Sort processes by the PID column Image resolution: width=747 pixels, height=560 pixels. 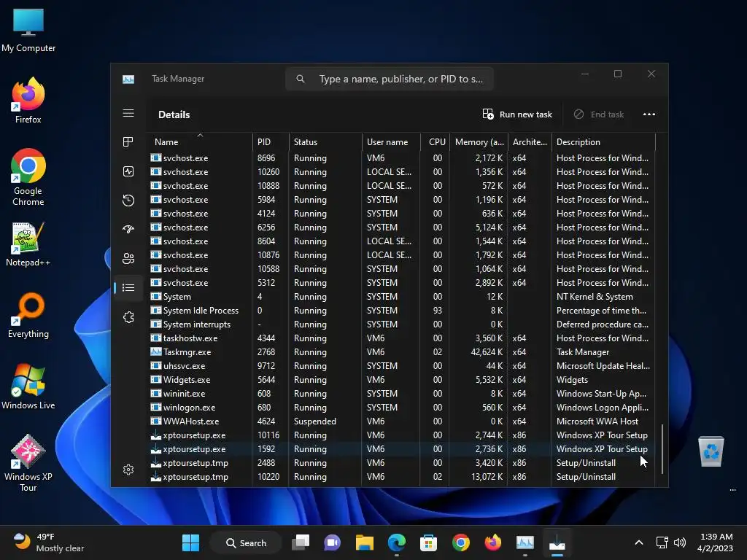click(x=270, y=142)
